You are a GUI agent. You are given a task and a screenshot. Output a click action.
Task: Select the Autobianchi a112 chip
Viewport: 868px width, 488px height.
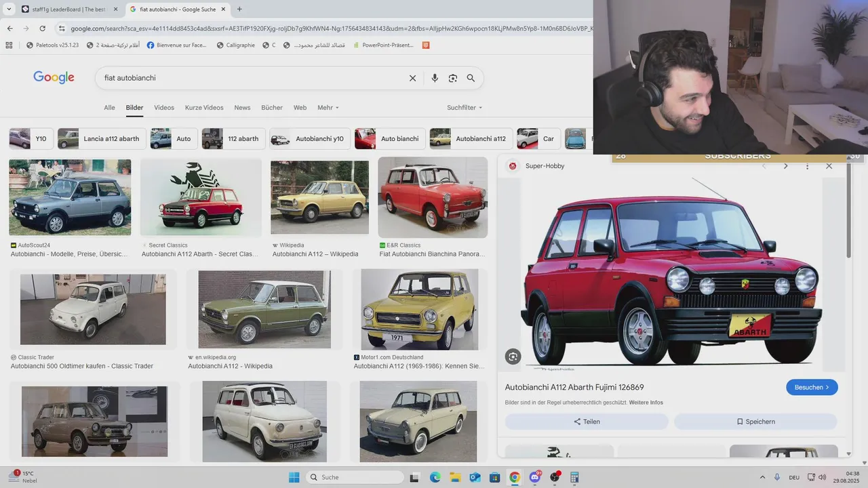pyautogui.click(x=471, y=138)
